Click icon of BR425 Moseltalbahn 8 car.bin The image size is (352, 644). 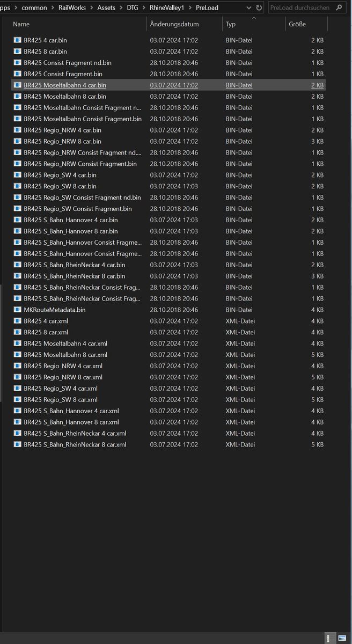click(x=17, y=97)
